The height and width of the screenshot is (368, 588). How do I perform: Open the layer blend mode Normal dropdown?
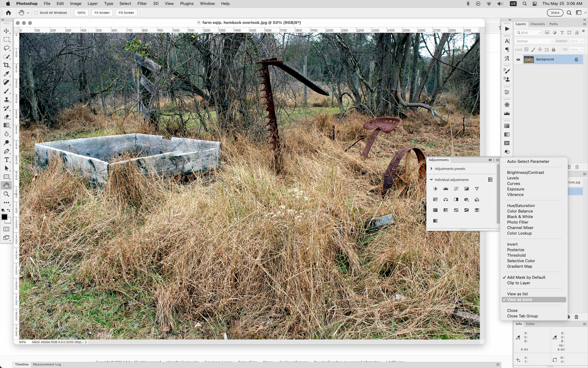[534, 41]
